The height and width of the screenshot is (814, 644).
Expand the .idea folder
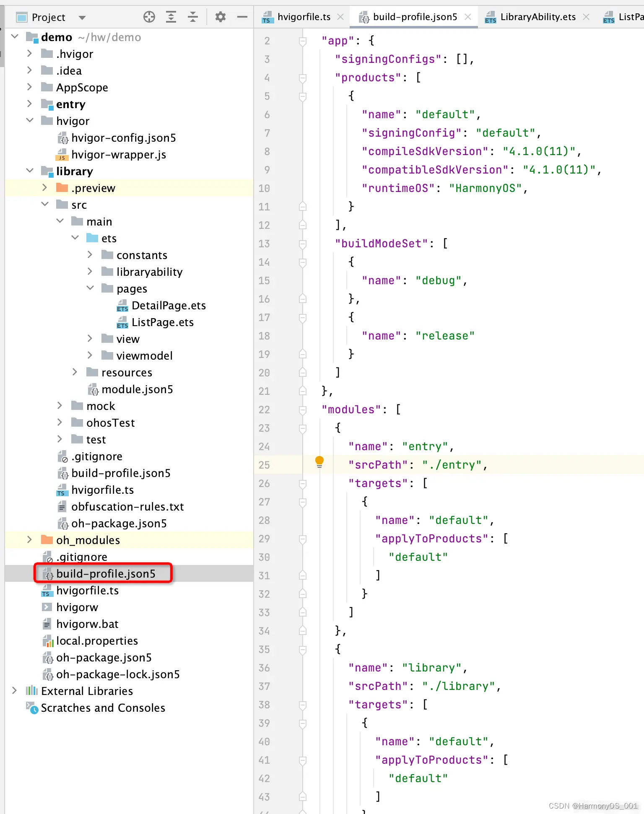(29, 70)
